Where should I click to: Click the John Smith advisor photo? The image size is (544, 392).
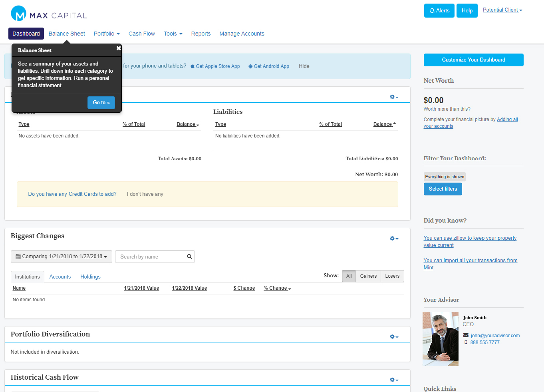pyautogui.click(x=441, y=339)
